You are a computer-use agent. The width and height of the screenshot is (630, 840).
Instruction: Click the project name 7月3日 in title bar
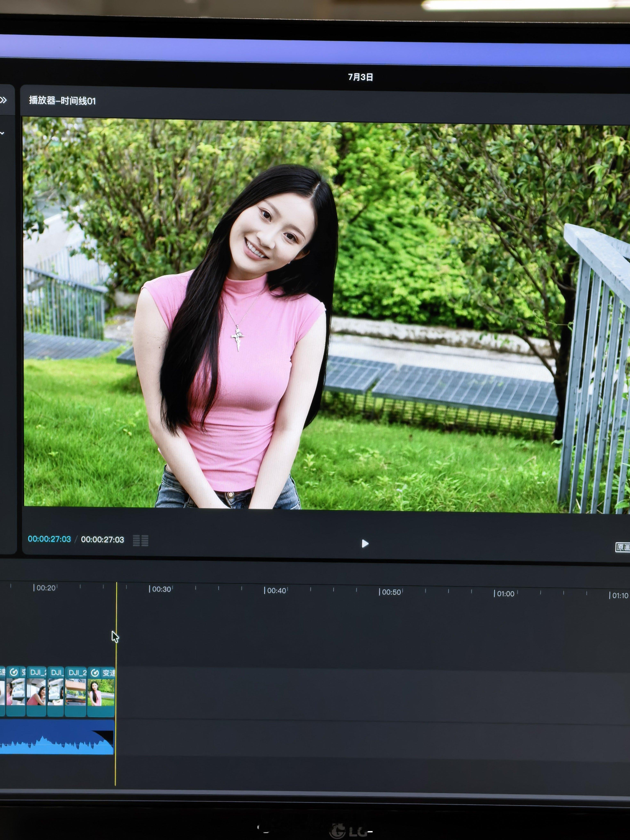360,77
